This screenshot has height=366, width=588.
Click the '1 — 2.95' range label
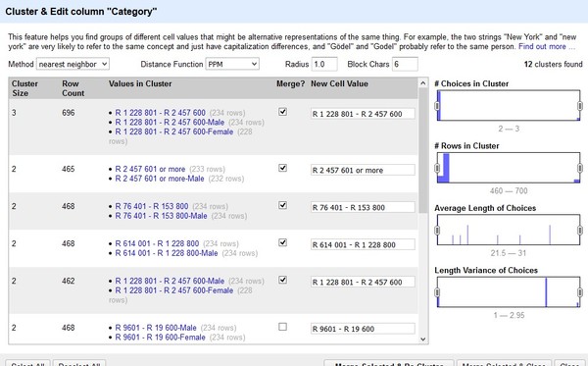(x=509, y=315)
